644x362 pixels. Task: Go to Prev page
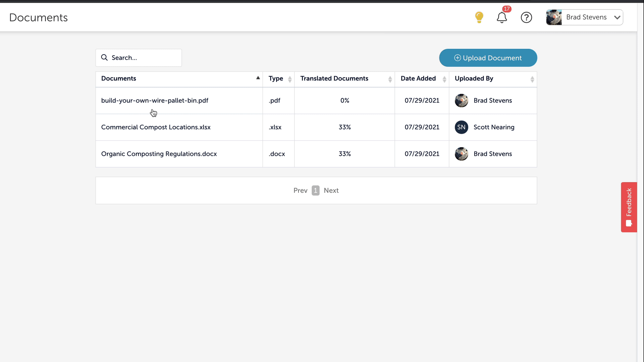click(300, 190)
